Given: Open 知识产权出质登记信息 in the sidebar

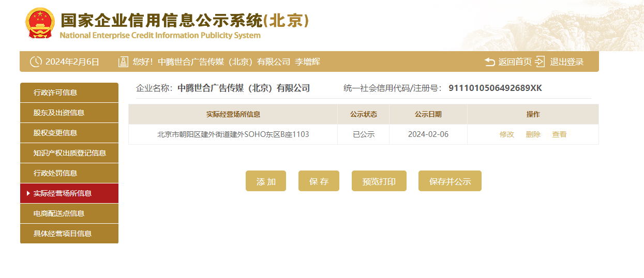Looking at the screenshot, I should (x=69, y=153).
